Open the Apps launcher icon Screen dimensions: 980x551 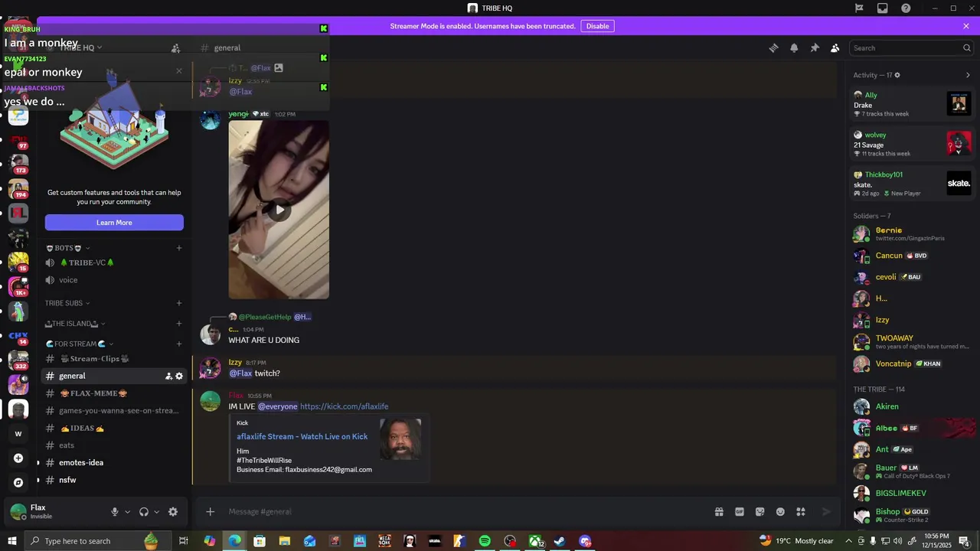point(801,512)
